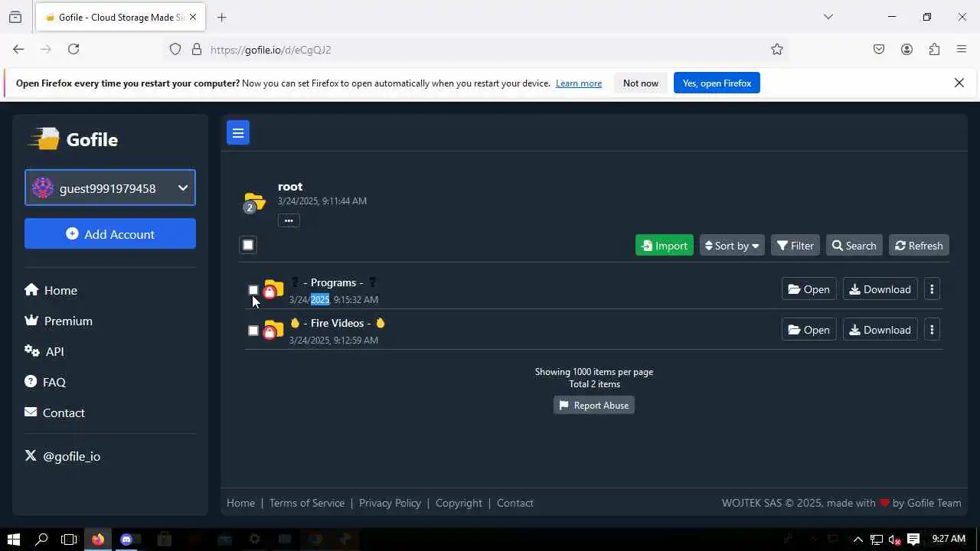Open the site padlock info

(x=197, y=49)
